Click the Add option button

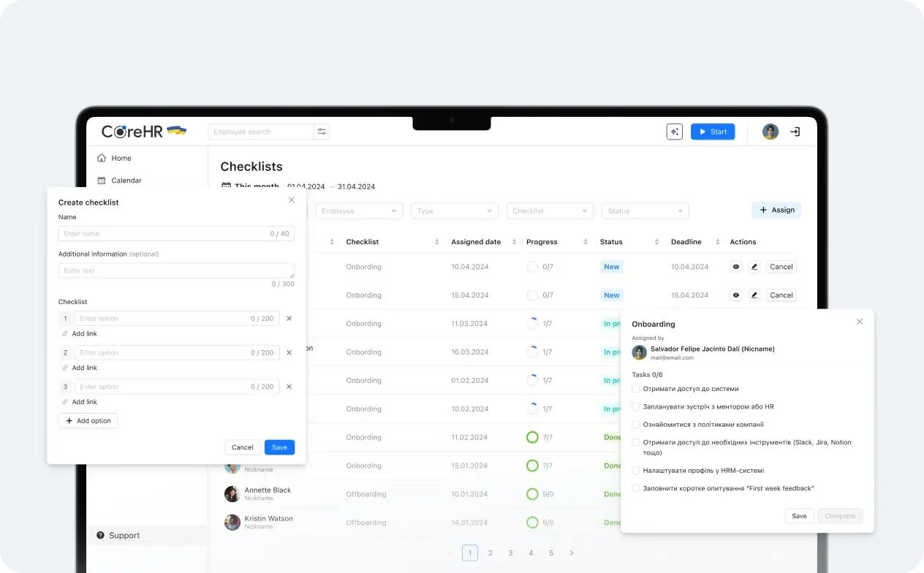[x=88, y=421]
